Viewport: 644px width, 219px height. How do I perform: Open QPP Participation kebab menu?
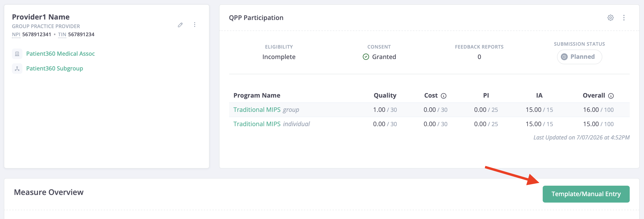[x=624, y=17]
